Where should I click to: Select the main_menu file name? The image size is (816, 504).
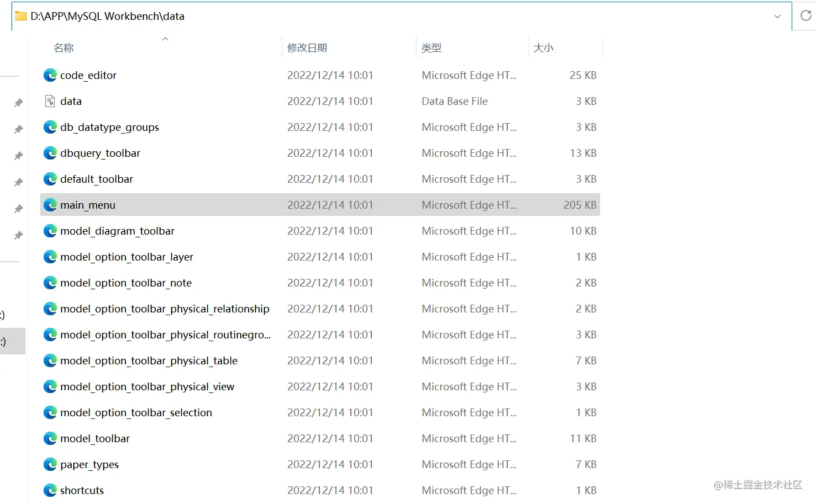(x=88, y=205)
